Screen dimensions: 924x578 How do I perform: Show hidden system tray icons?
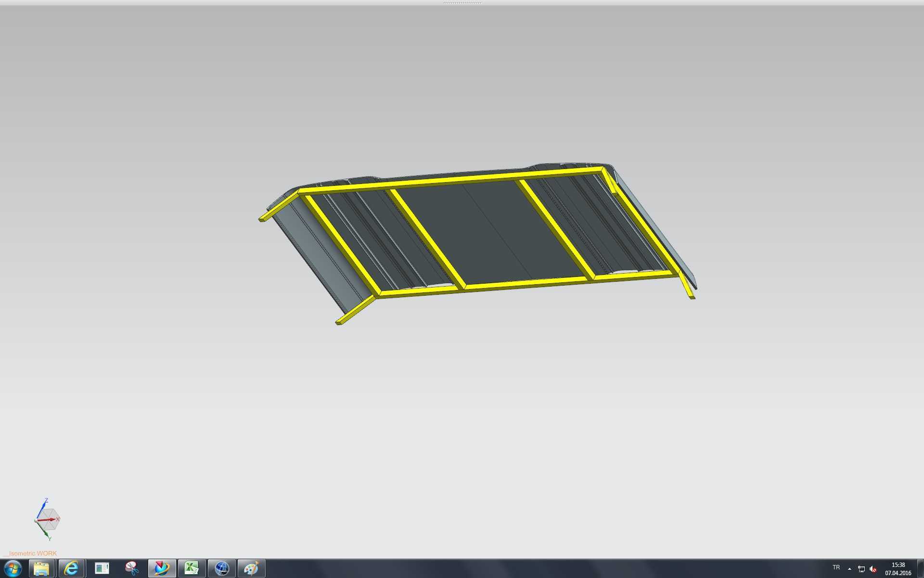coord(849,569)
